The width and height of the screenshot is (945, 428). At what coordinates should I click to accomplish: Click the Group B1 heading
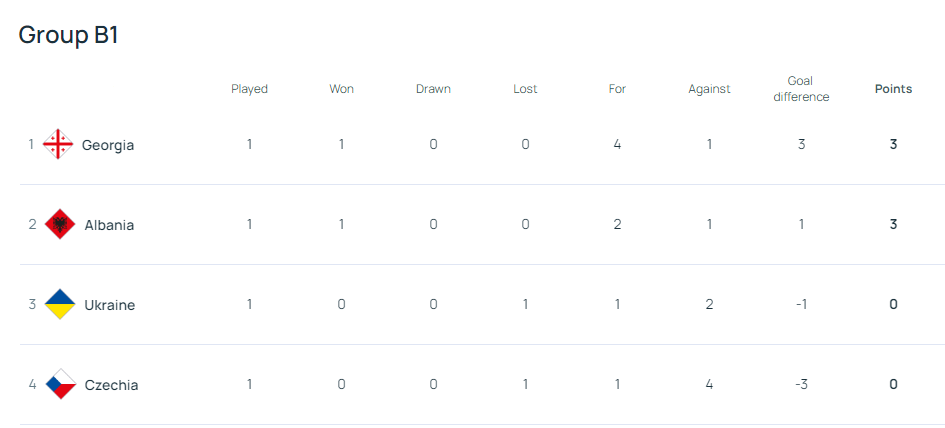tap(69, 35)
